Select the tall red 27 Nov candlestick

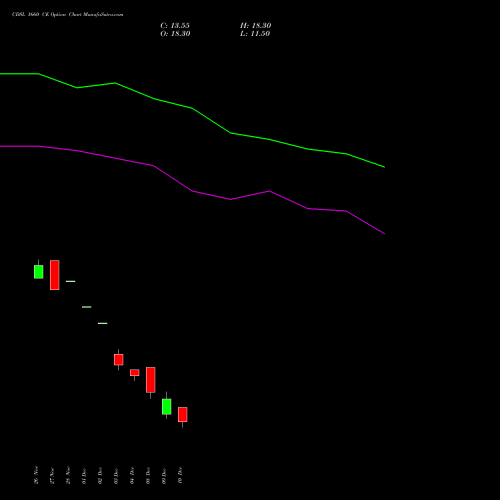[55, 275]
